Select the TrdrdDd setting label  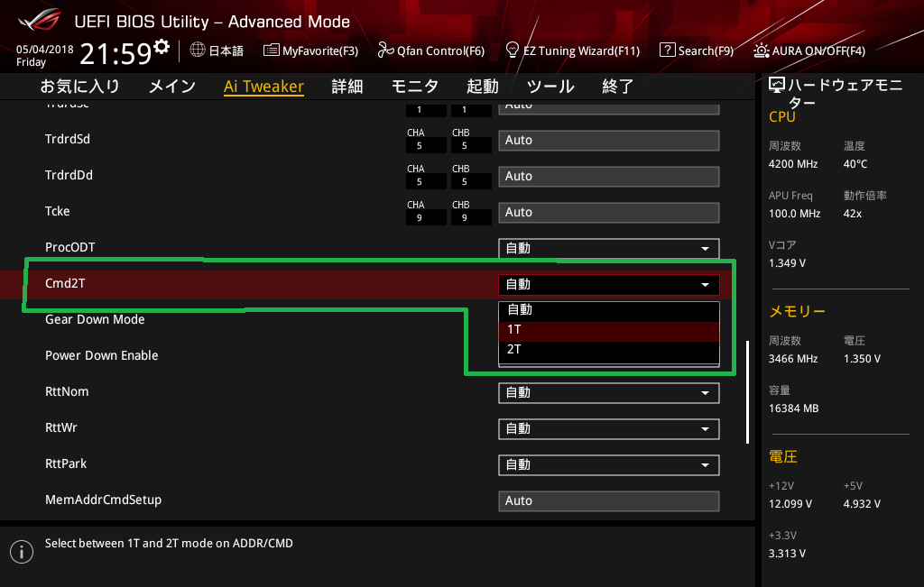tap(69, 176)
